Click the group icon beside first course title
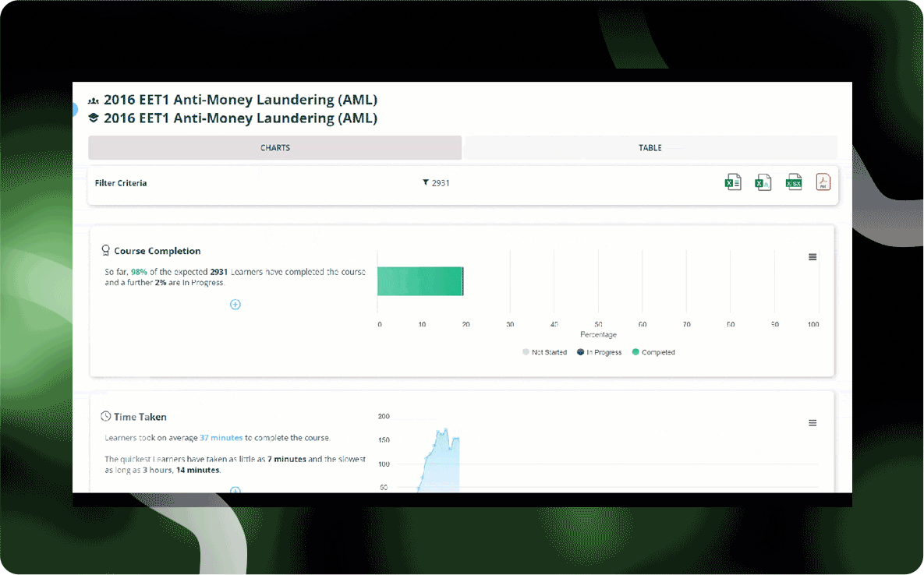The height and width of the screenshot is (575, 924). [94, 101]
